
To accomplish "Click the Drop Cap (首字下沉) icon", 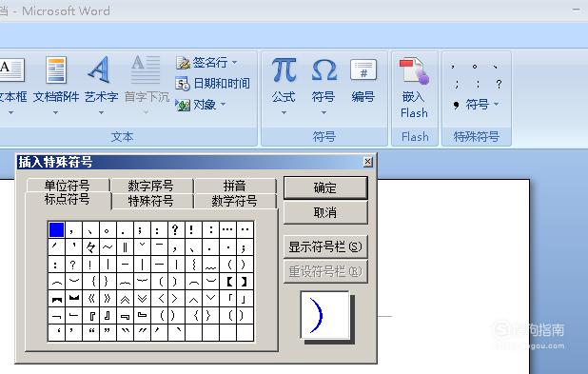I will coord(147,70).
